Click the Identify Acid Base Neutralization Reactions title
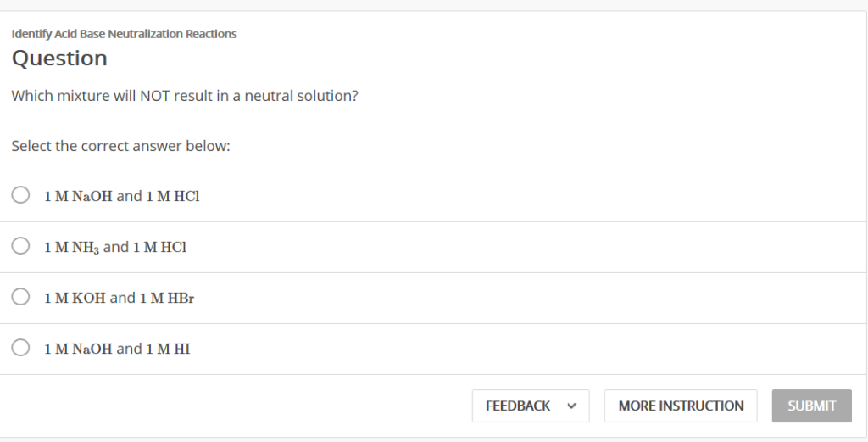The height and width of the screenshot is (442, 868). 124,34
